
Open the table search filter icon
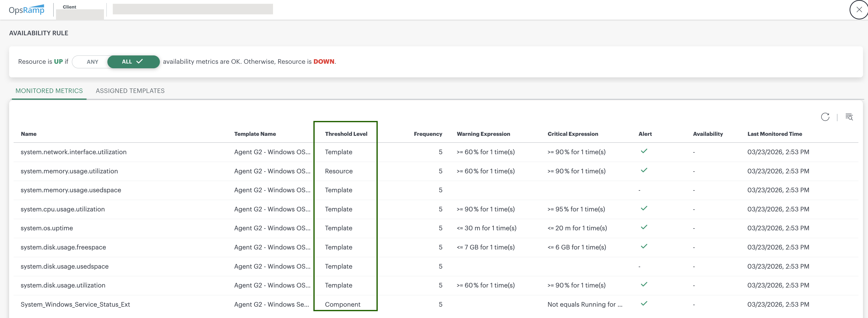[849, 117]
